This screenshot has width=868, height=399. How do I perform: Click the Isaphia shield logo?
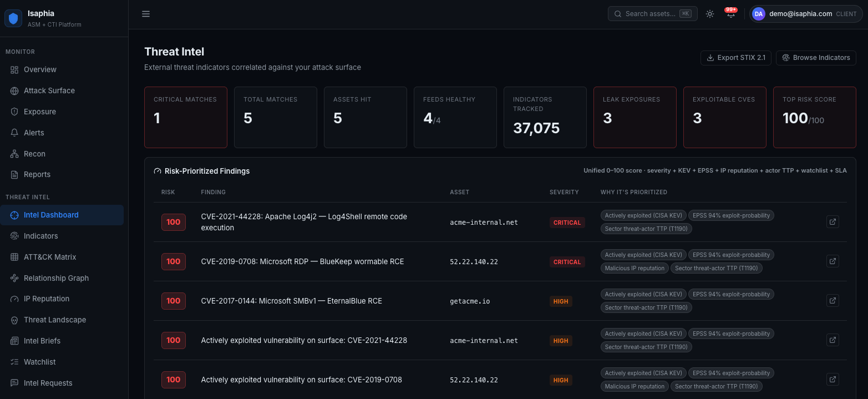pos(13,18)
